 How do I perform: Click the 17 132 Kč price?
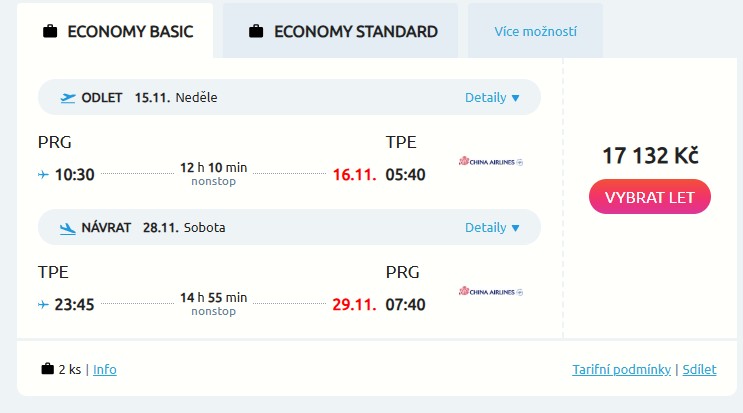(650, 155)
